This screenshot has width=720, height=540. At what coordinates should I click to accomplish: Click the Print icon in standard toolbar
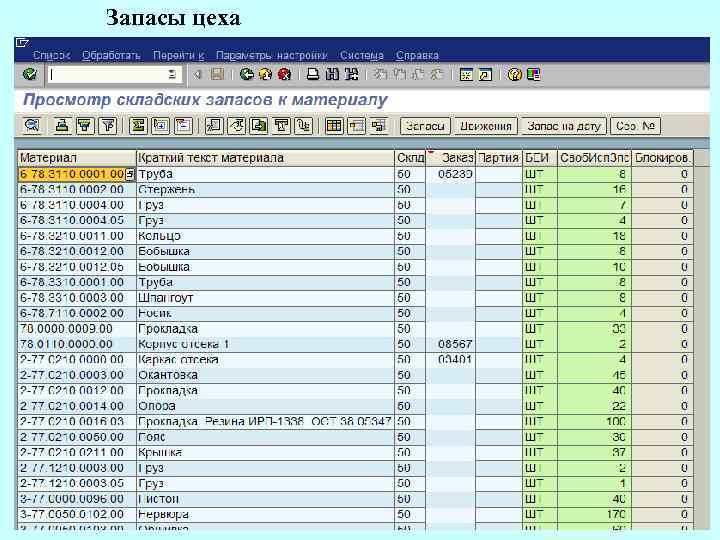(x=313, y=74)
